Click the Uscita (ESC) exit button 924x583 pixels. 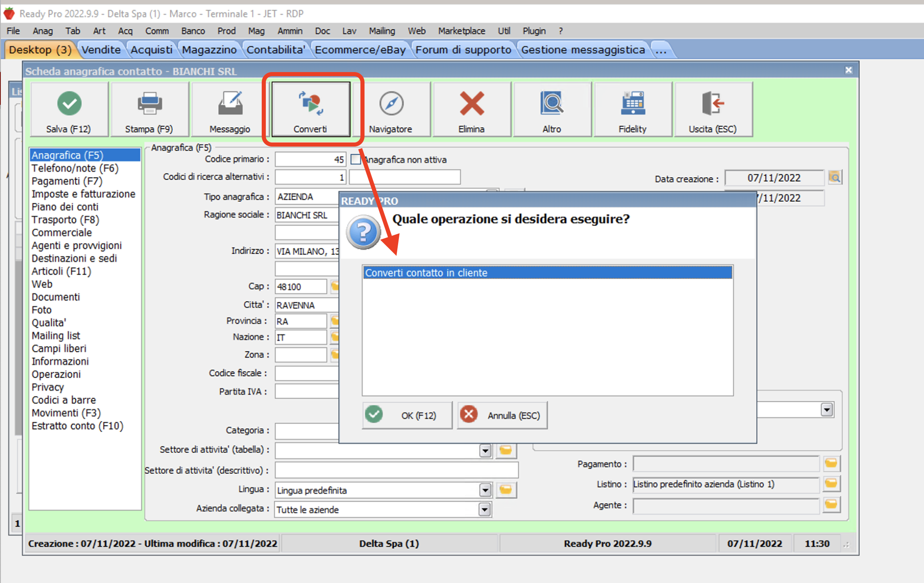click(713, 109)
